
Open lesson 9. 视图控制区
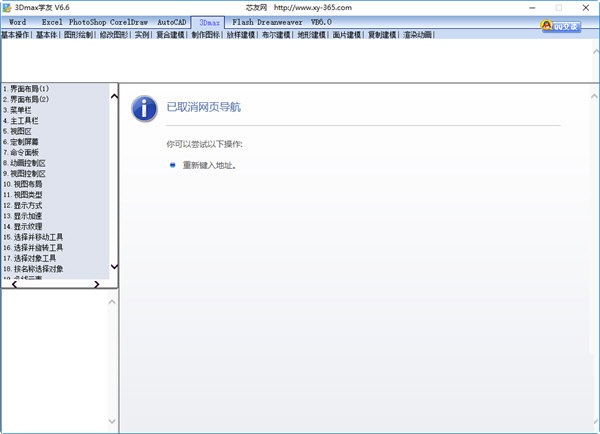24,174
